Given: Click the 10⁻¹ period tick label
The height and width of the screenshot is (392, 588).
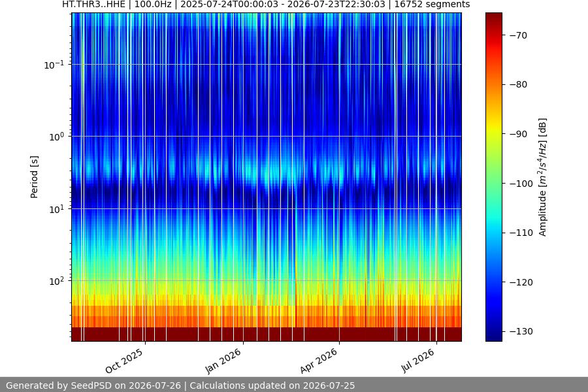Looking at the screenshot, I should 54,65.
